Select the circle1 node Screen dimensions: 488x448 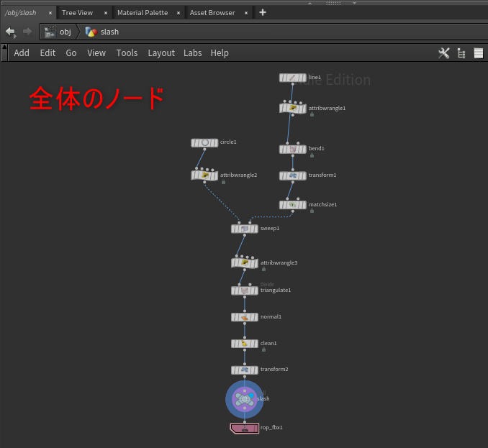pos(204,142)
